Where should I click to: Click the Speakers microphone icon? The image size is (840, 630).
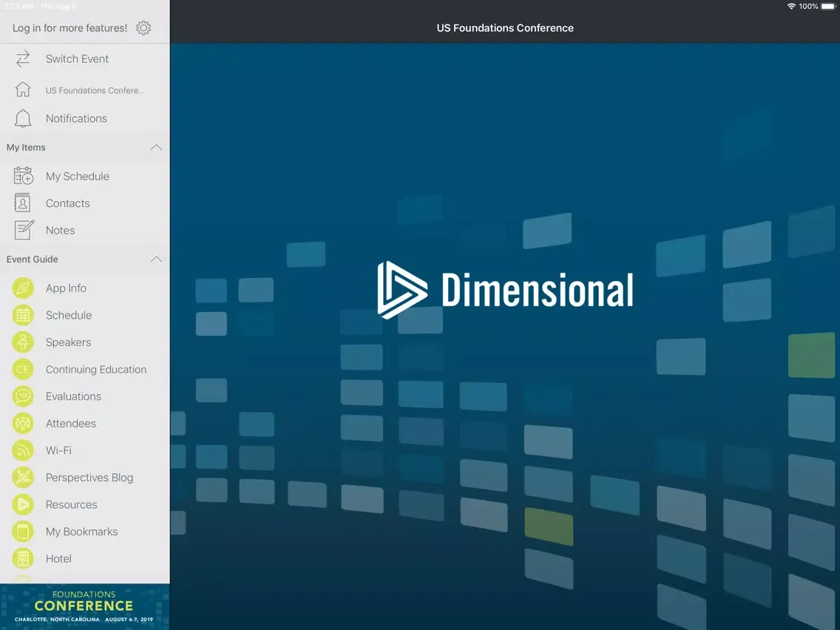click(x=23, y=342)
